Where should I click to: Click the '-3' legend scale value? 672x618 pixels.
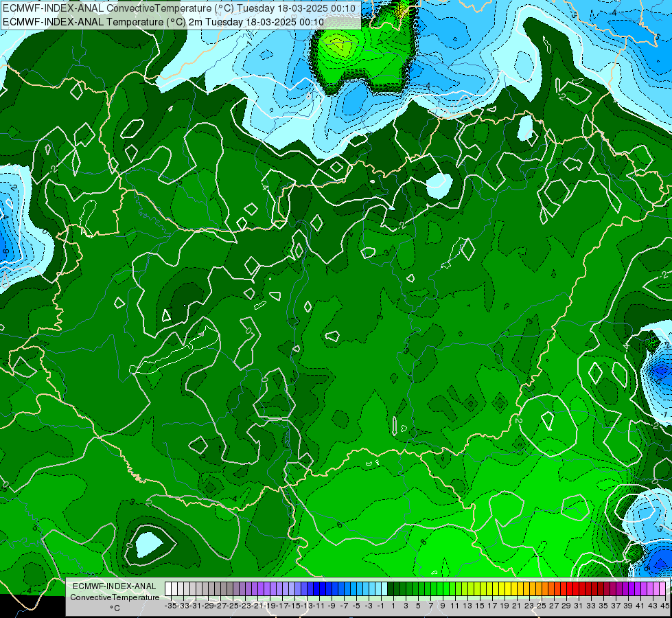[369, 606]
